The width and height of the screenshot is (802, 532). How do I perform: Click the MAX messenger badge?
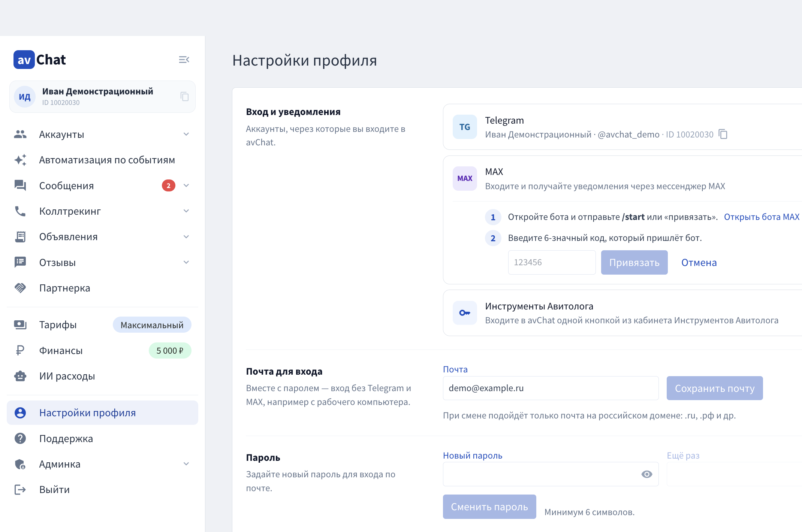[465, 178]
